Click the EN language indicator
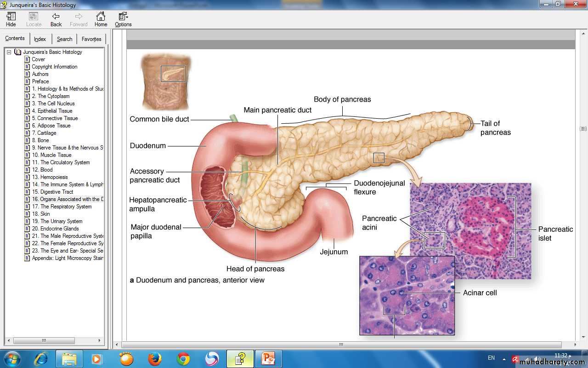 click(x=491, y=358)
